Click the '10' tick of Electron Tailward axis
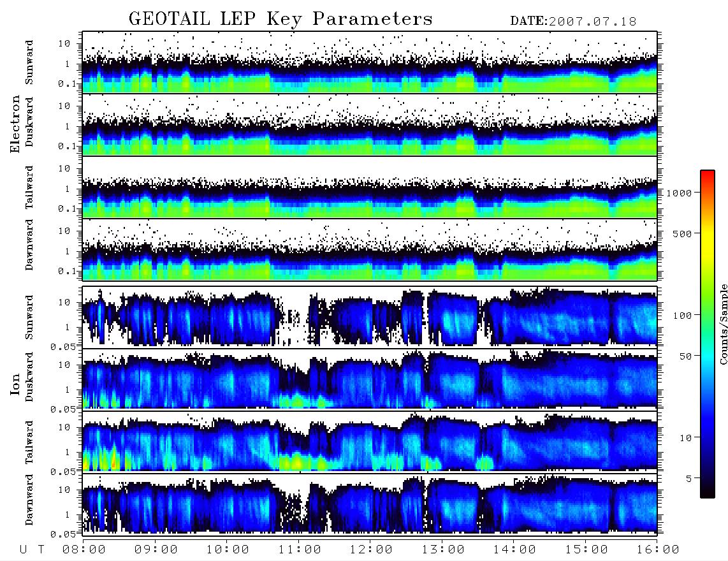 click(64, 168)
